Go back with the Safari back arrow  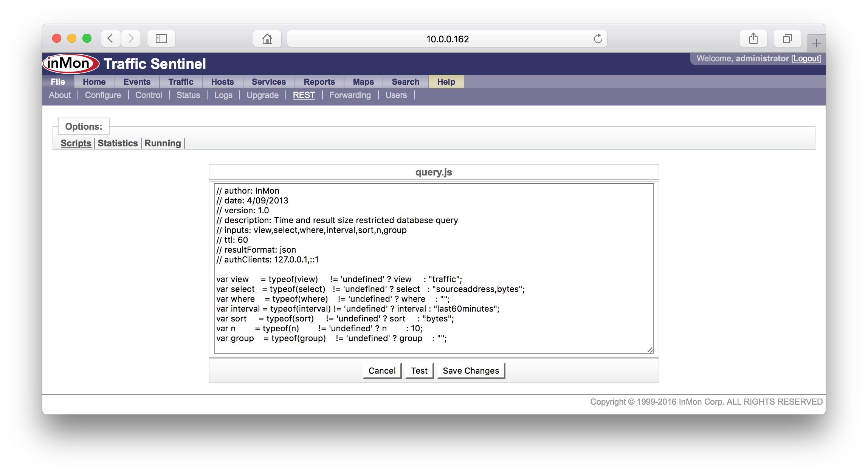(x=111, y=39)
